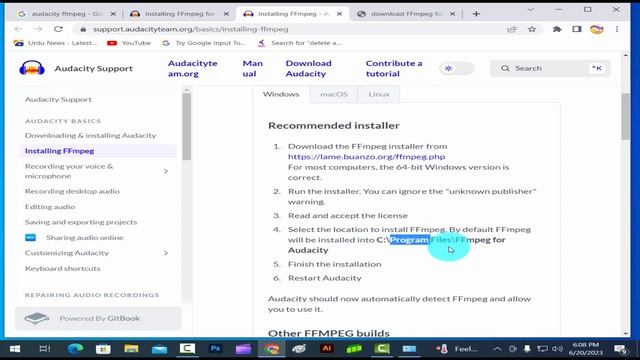Open Photoshop from the taskbar

pyautogui.click(x=215, y=348)
